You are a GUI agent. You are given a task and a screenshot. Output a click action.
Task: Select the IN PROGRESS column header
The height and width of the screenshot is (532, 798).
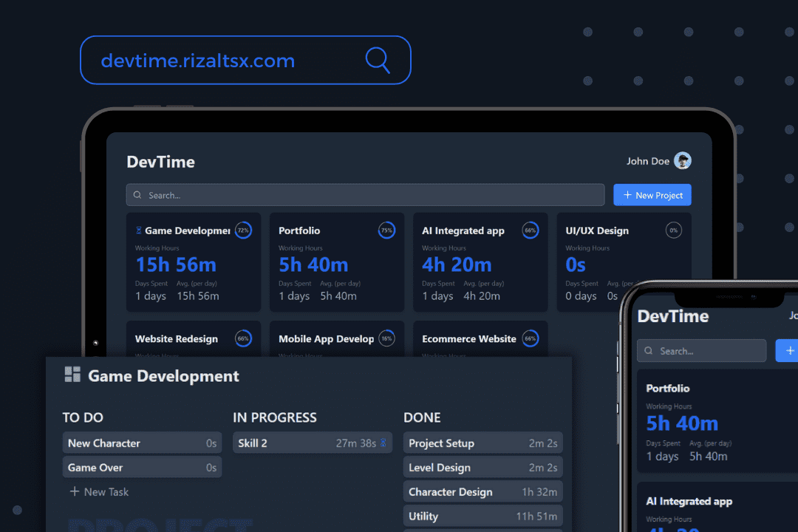275,417
